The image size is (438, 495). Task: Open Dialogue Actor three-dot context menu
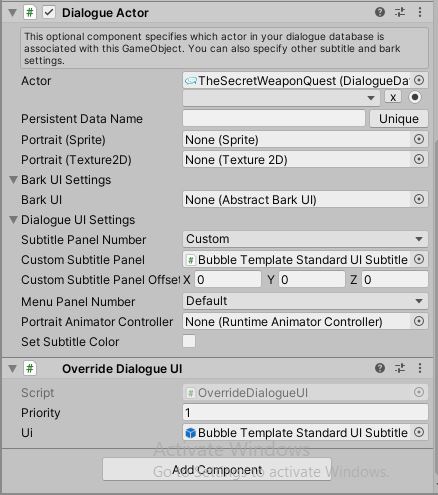pos(420,12)
